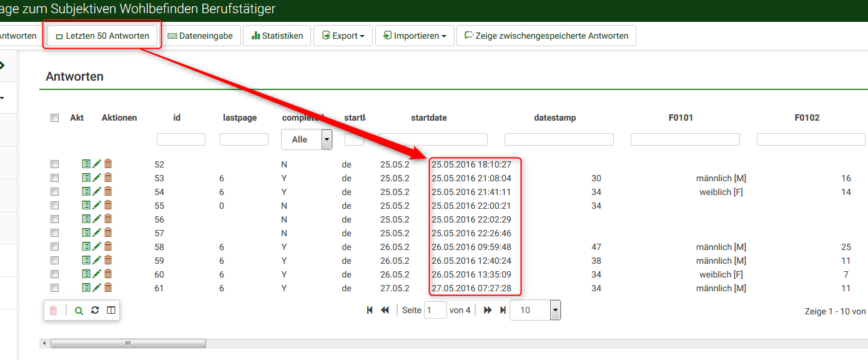
Task: Open the completed filter 'Alle' dropdown
Action: (306, 139)
